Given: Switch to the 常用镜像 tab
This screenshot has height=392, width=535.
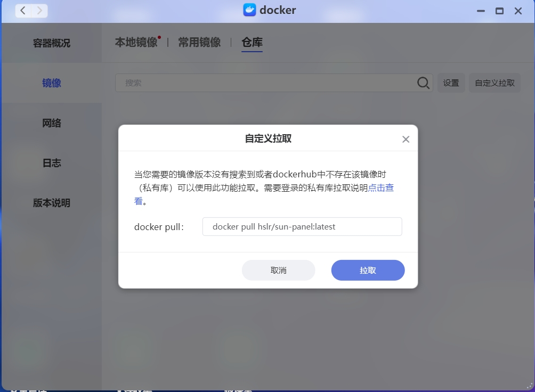Looking at the screenshot, I should click(x=199, y=43).
